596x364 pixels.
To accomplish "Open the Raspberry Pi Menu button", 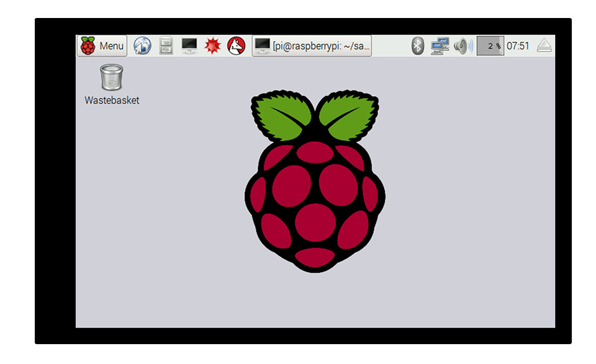I will [x=102, y=46].
